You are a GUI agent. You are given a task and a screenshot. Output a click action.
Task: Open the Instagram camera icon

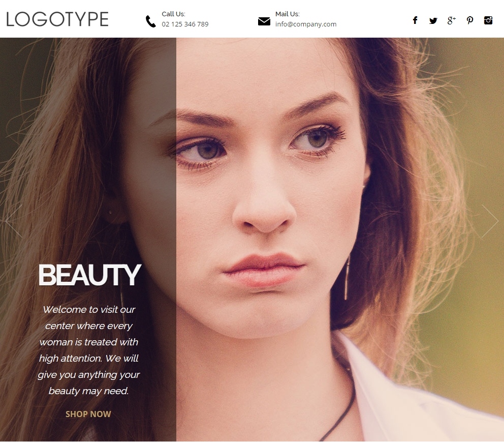click(488, 20)
